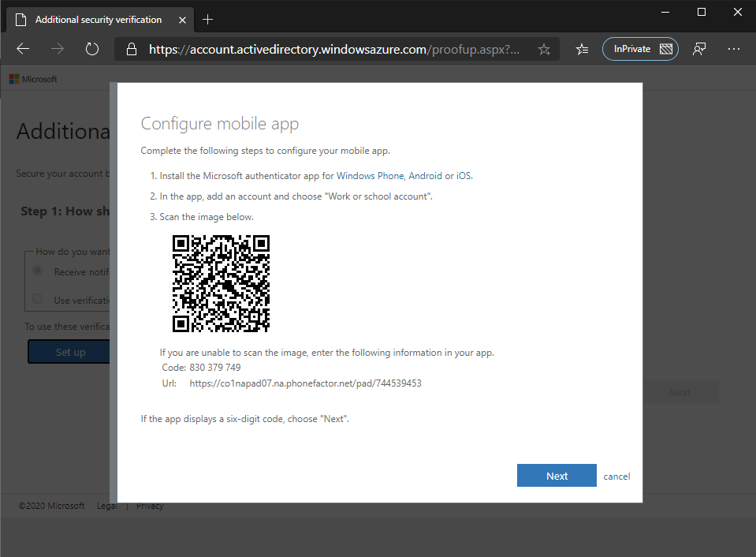The image size is (756, 557).
Task: Click the address bar URL
Action: point(334,49)
